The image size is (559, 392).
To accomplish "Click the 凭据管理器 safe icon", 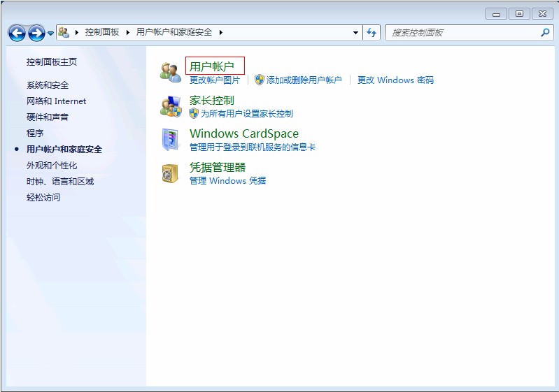I will click(x=170, y=173).
